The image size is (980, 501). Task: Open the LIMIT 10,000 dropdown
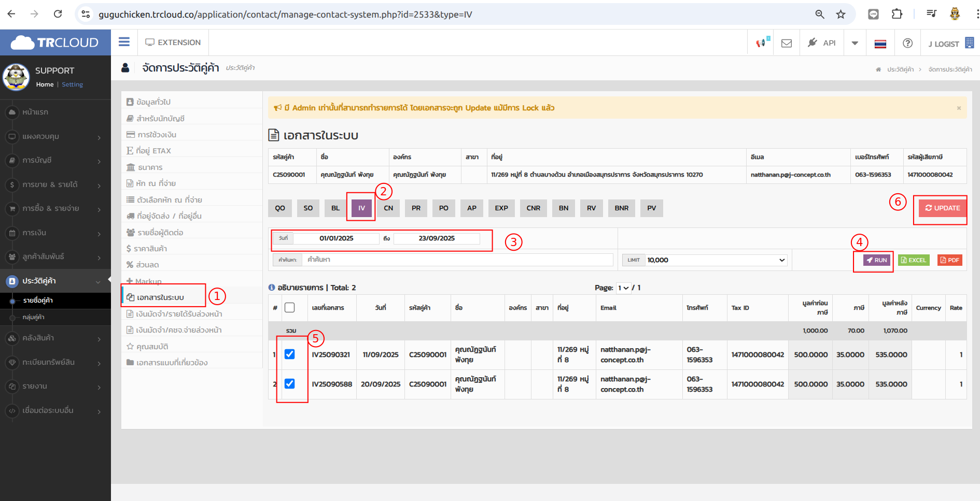coord(716,260)
